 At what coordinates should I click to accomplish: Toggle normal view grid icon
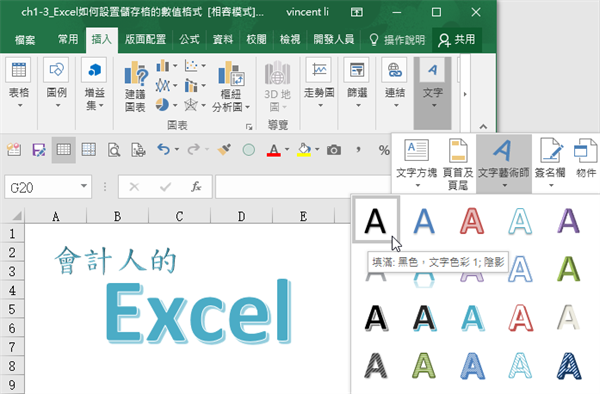(64, 150)
